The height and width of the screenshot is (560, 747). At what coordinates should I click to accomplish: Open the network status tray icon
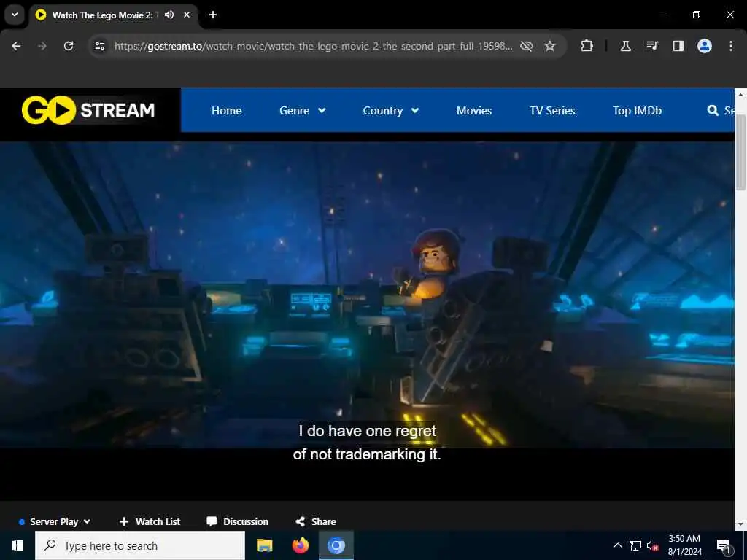(635, 545)
